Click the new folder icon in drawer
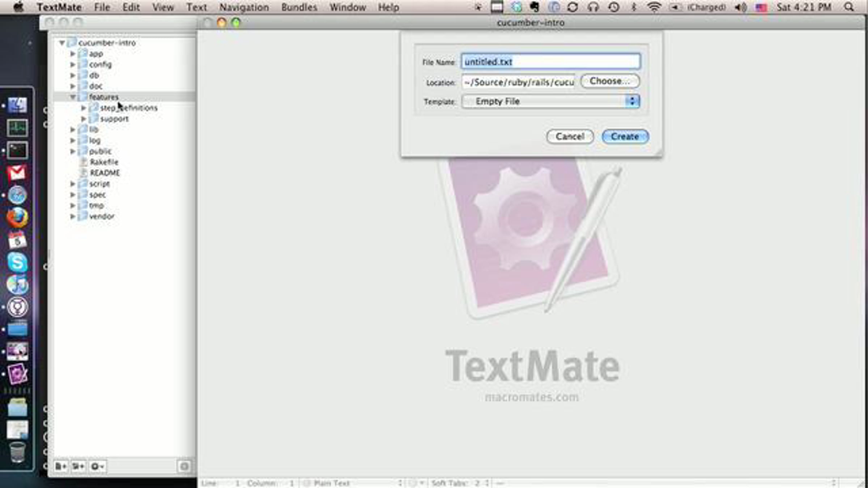The width and height of the screenshot is (868, 488). (x=78, y=466)
